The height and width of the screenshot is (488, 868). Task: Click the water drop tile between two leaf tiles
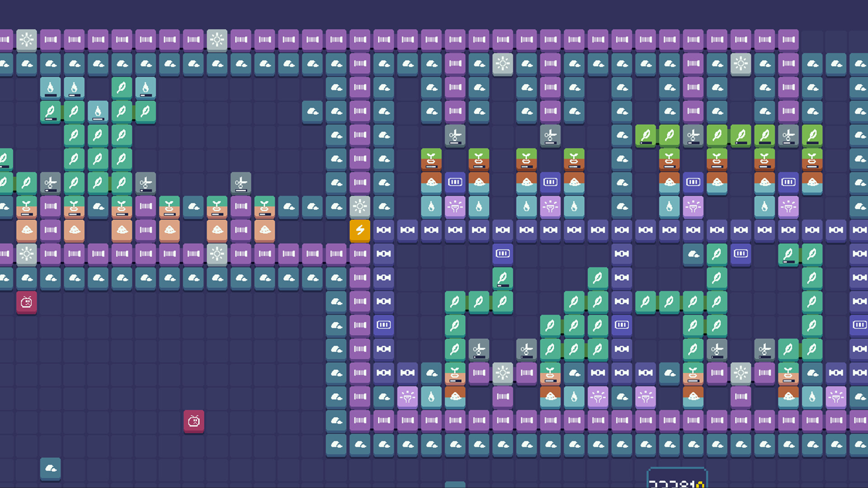click(98, 111)
